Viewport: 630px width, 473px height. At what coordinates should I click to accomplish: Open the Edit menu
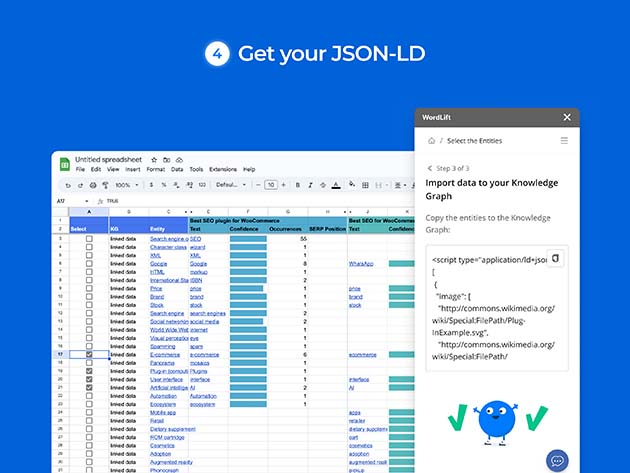[x=96, y=170]
